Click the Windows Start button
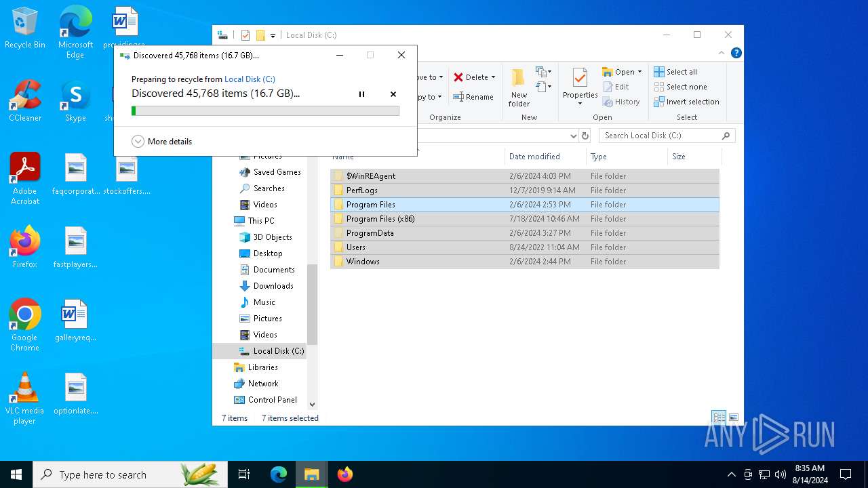This screenshot has height=488, width=868. click(16, 474)
